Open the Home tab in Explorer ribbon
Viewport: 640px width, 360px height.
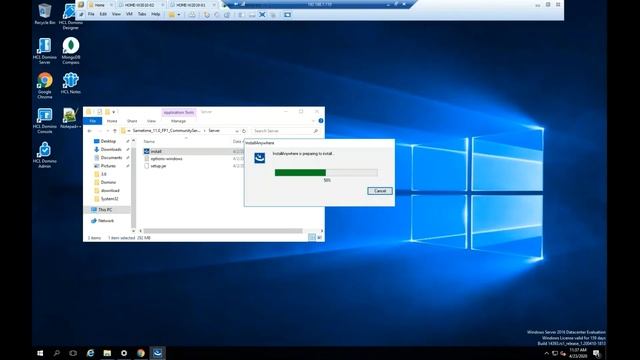pyautogui.click(x=112, y=121)
